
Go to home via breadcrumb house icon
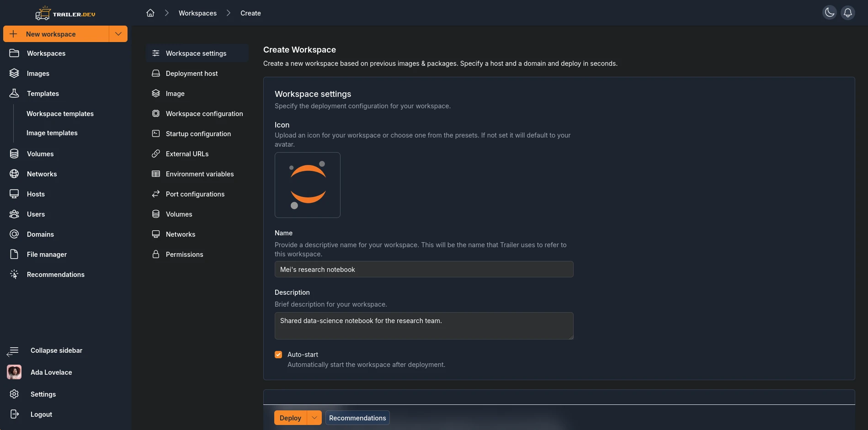(x=150, y=13)
